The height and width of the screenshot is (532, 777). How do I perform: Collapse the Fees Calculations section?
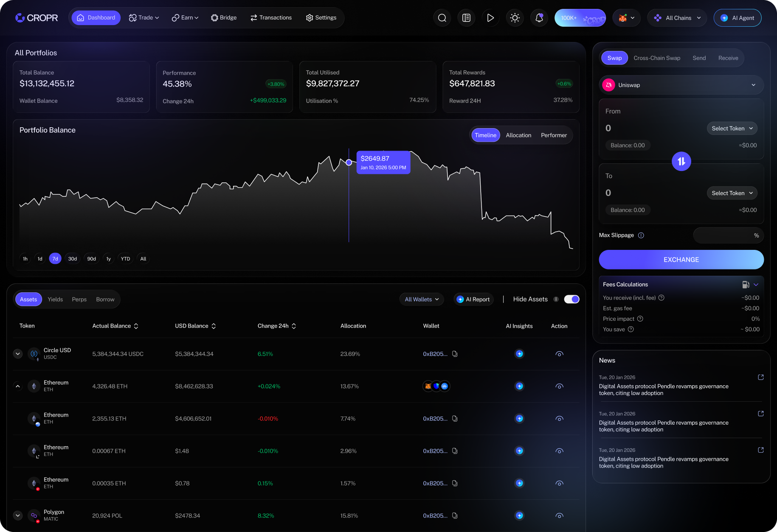click(x=756, y=285)
